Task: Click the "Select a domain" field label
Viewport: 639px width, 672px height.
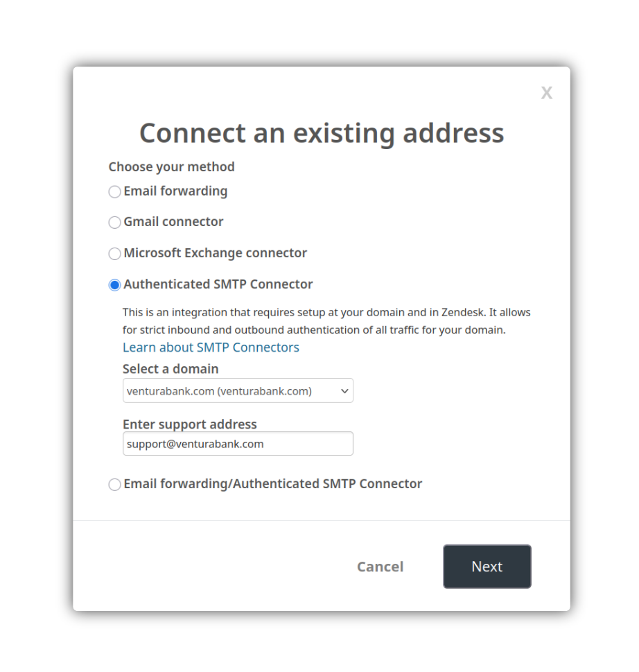Action: (x=170, y=369)
